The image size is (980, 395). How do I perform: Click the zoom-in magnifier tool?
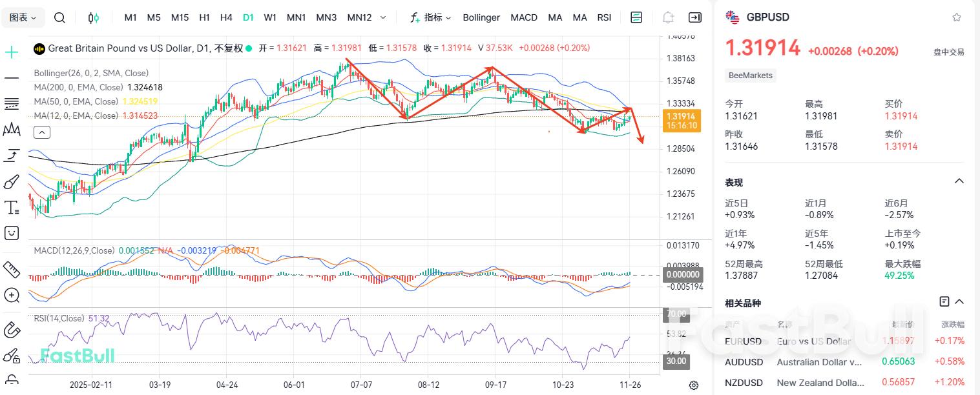(x=12, y=295)
